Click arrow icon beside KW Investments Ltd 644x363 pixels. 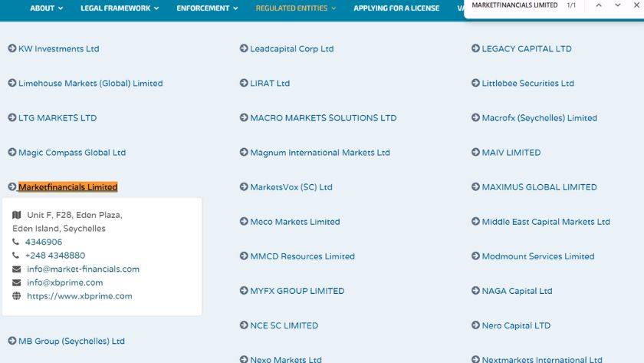(x=12, y=48)
